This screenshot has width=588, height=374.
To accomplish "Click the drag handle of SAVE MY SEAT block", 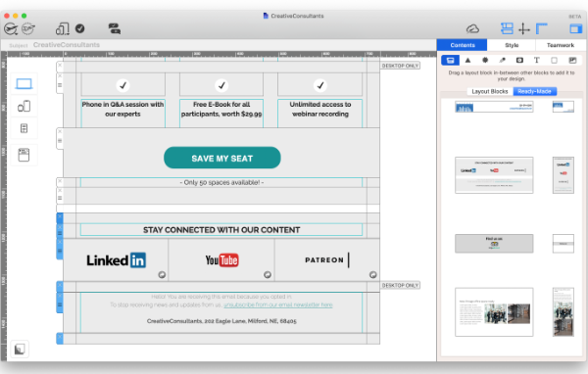I will pos(60,141).
